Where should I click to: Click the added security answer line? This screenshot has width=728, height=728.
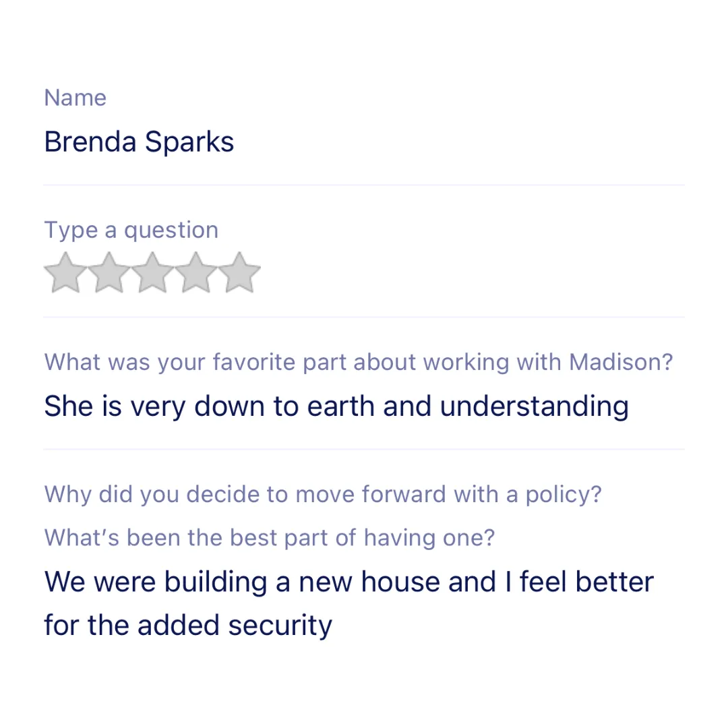pos(188,626)
